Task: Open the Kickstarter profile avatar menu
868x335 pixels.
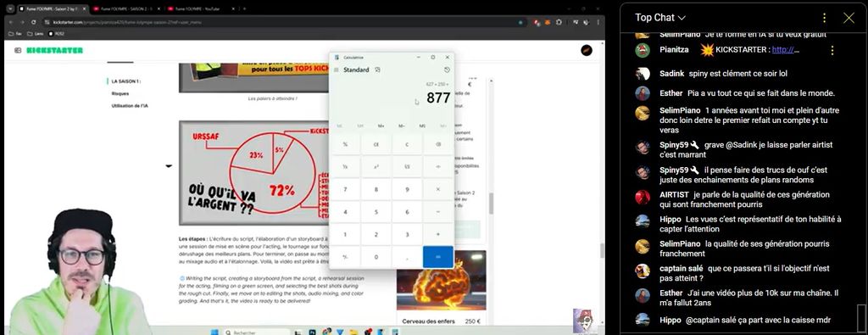Action: tap(587, 50)
